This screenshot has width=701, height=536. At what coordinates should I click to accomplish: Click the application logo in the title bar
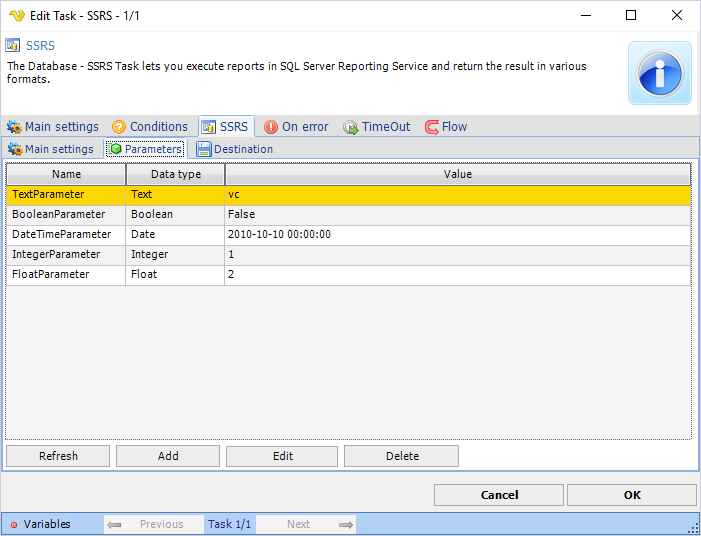pyautogui.click(x=17, y=16)
